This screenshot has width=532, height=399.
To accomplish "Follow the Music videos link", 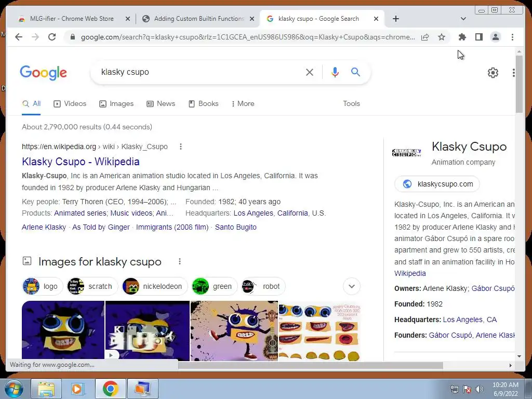I will [131, 213].
